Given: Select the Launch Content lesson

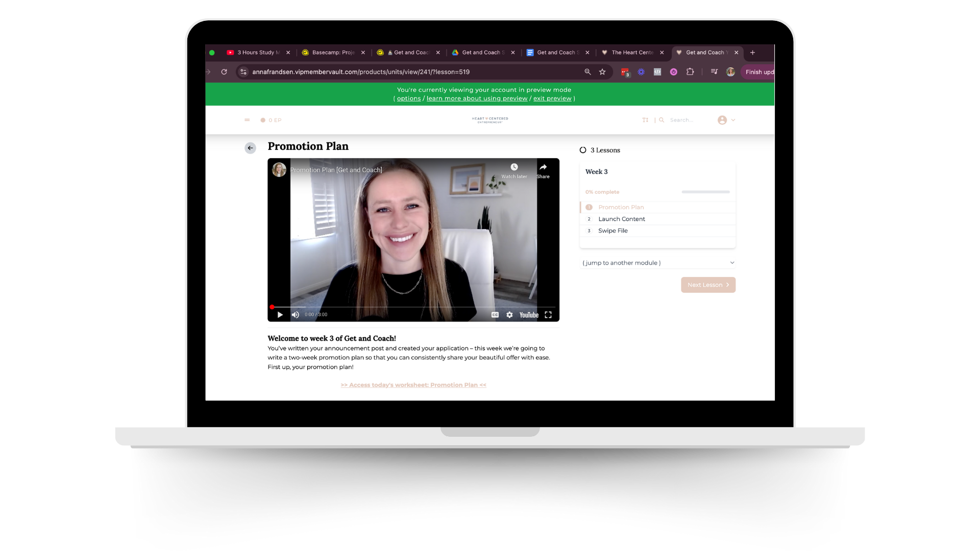Looking at the screenshot, I should pyautogui.click(x=621, y=219).
